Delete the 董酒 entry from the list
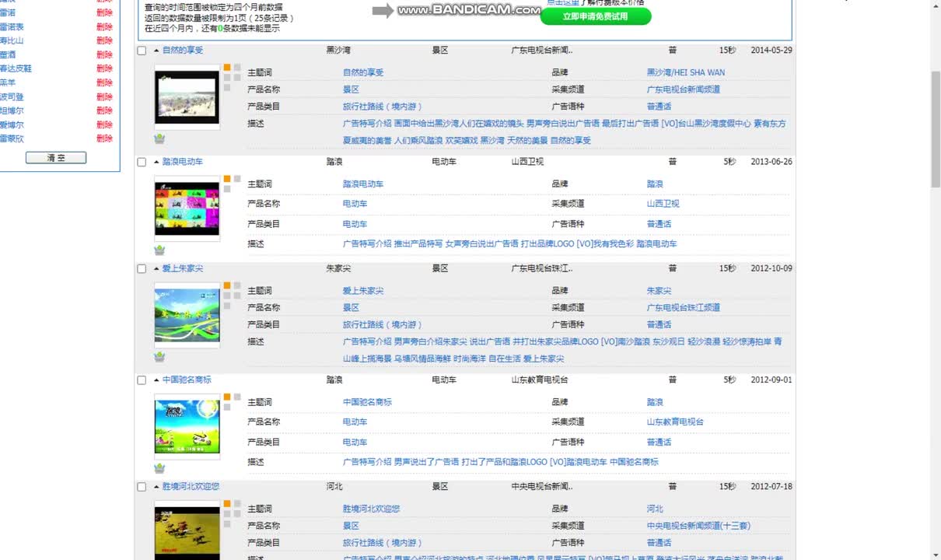Screen dimensions: 941x560 coord(104,55)
